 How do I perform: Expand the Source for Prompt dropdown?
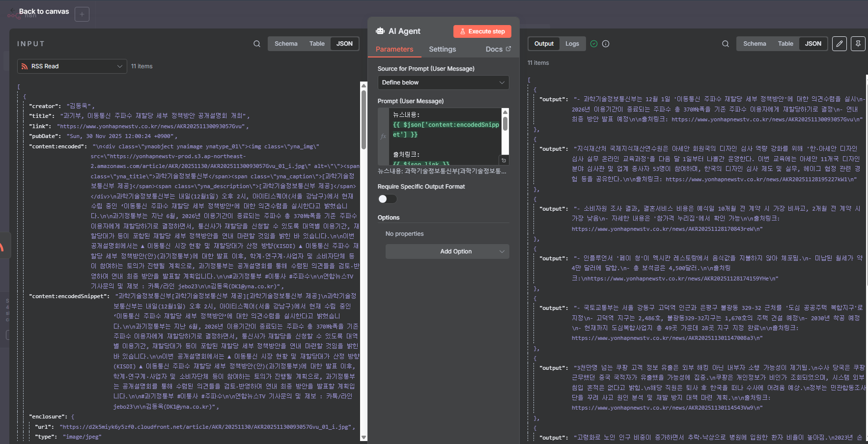click(443, 83)
